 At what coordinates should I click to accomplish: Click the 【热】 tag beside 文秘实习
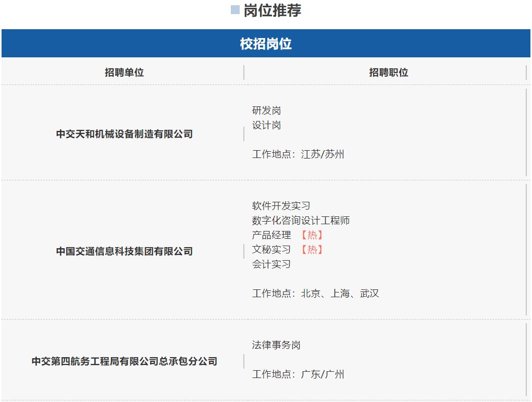pyautogui.click(x=312, y=250)
